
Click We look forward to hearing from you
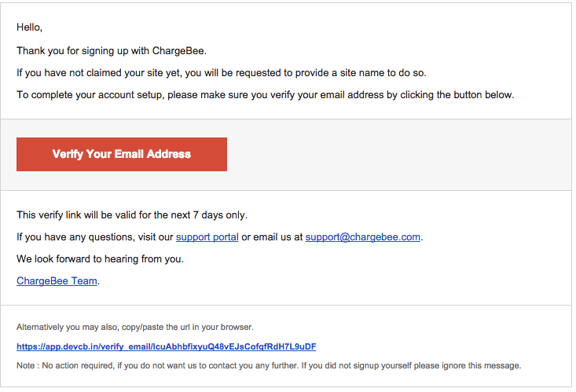pyautogui.click(x=100, y=259)
